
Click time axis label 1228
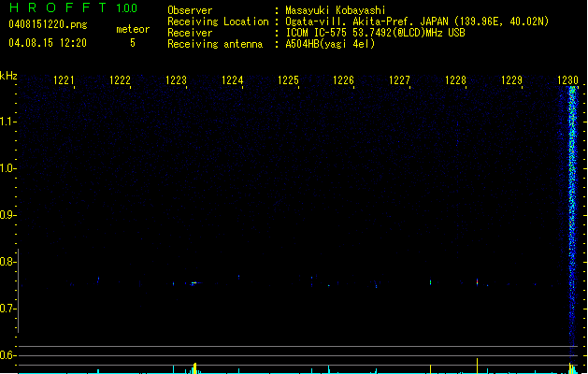tap(455, 80)
